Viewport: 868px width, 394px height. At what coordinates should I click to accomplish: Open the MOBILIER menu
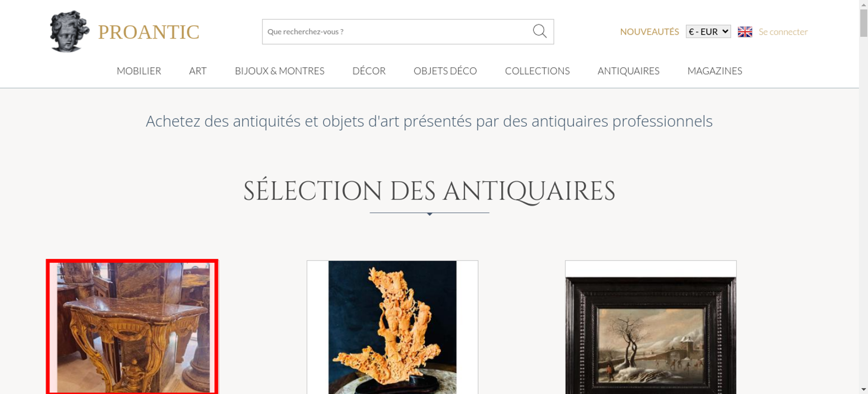tap(139, 71)
